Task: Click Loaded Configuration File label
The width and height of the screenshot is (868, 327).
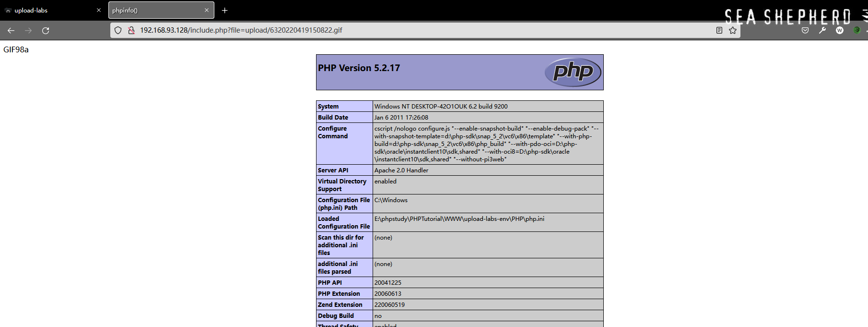Action: tap(344, 223)
